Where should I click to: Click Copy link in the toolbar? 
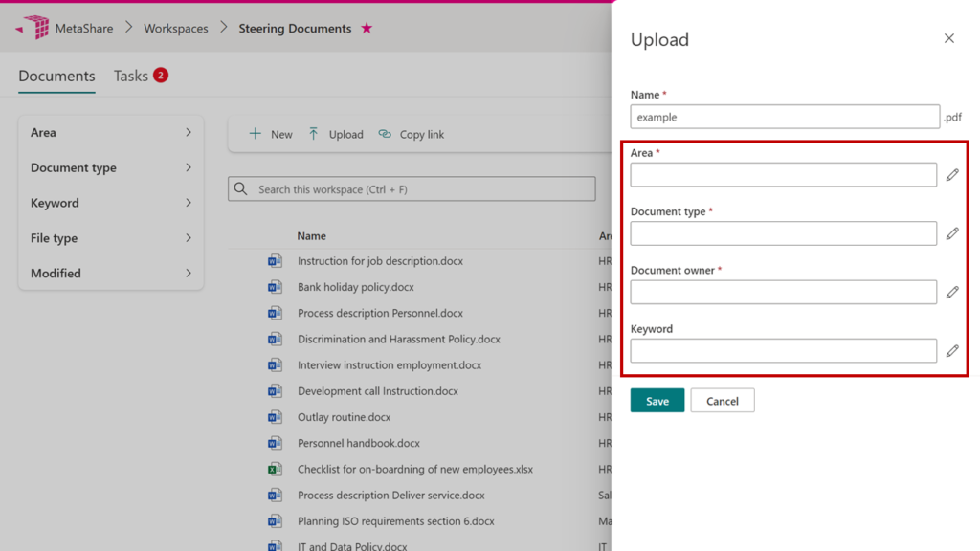pyautogui.click(x=412, y=135)
